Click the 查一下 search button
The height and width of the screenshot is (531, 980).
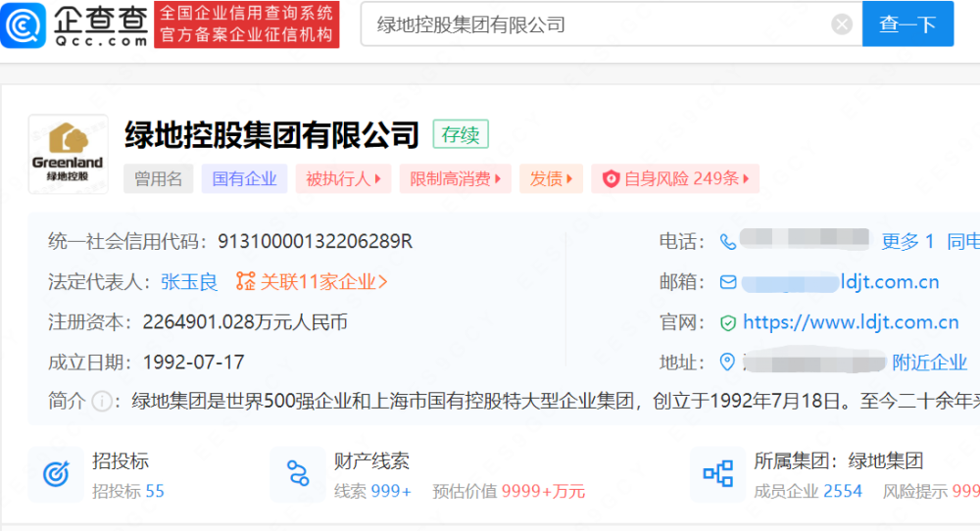click(907, 24)
